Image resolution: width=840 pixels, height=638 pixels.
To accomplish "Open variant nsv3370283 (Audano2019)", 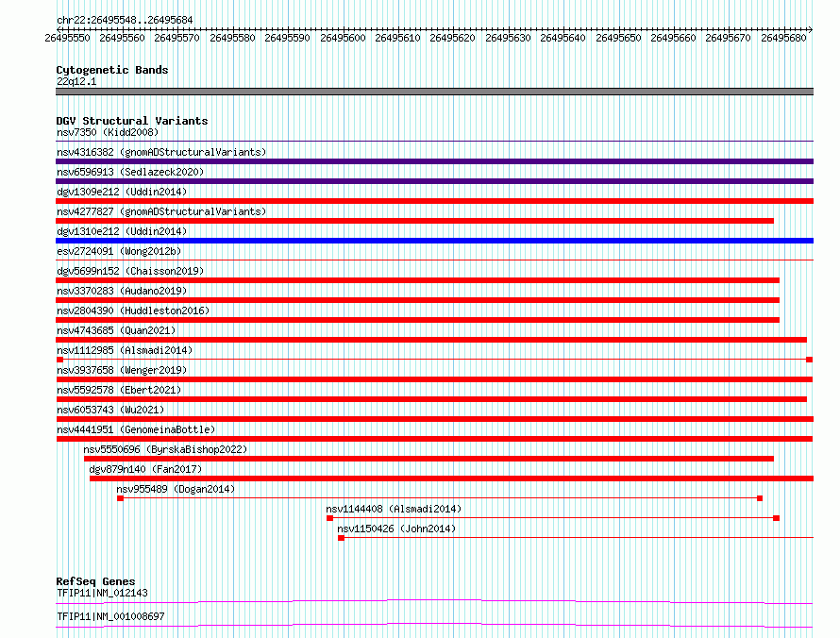I will point(122,291).
